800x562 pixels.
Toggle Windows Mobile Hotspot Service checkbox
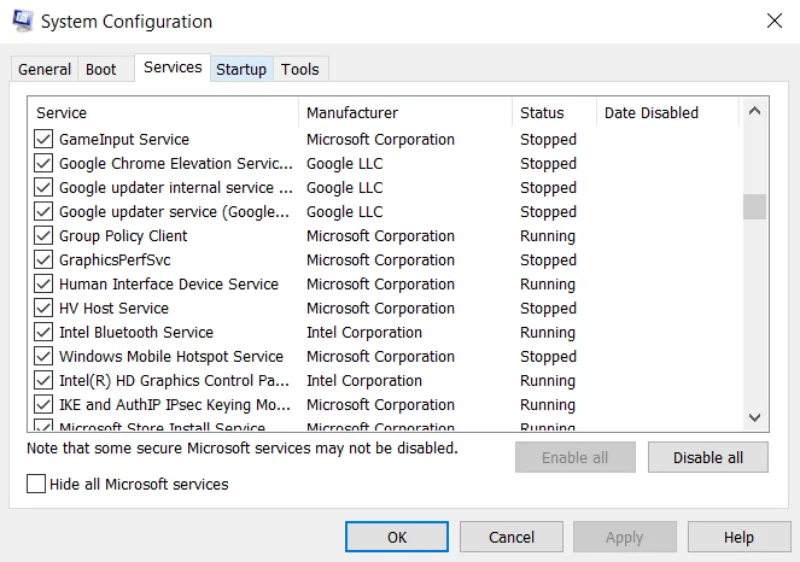(x=43, y=356)
